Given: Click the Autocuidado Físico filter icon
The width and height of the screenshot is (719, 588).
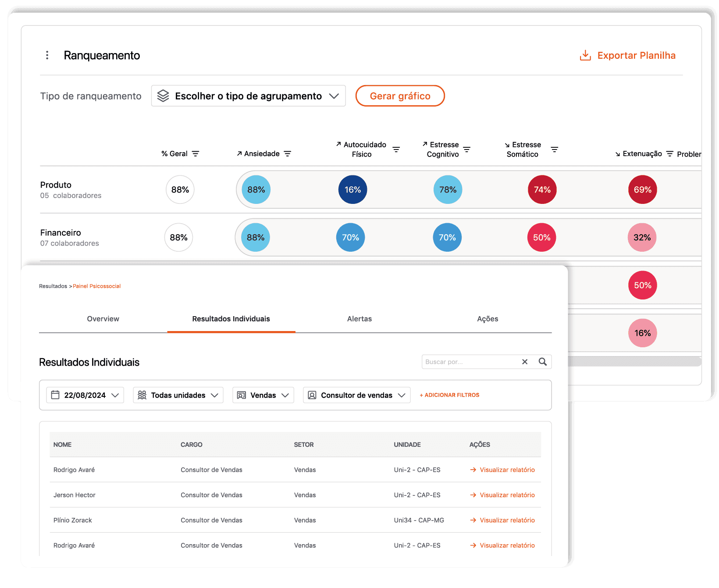Looking at the screenshot, I should pyautogui.click(x=396, y=150).
